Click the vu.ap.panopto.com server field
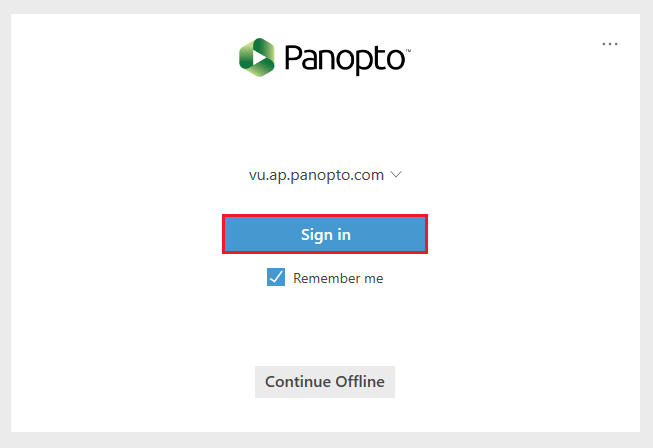 pyautogui.click(x=325, y=175)
